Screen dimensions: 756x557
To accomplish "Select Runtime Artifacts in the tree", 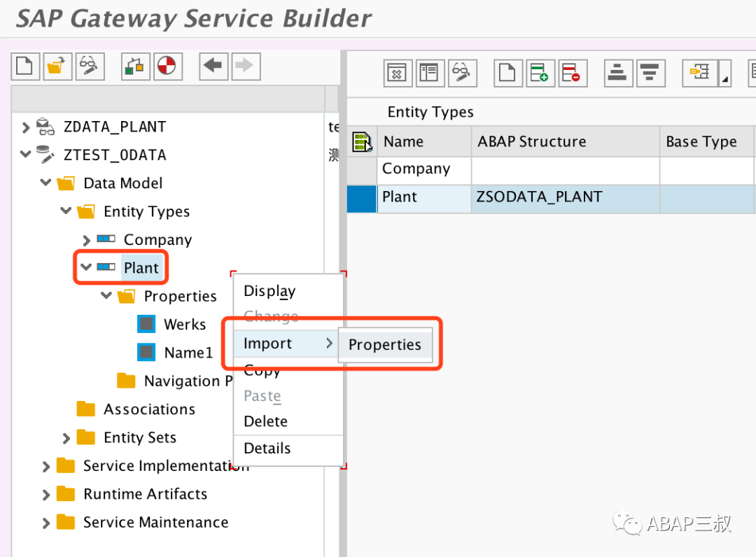I will tap(145, 494).
